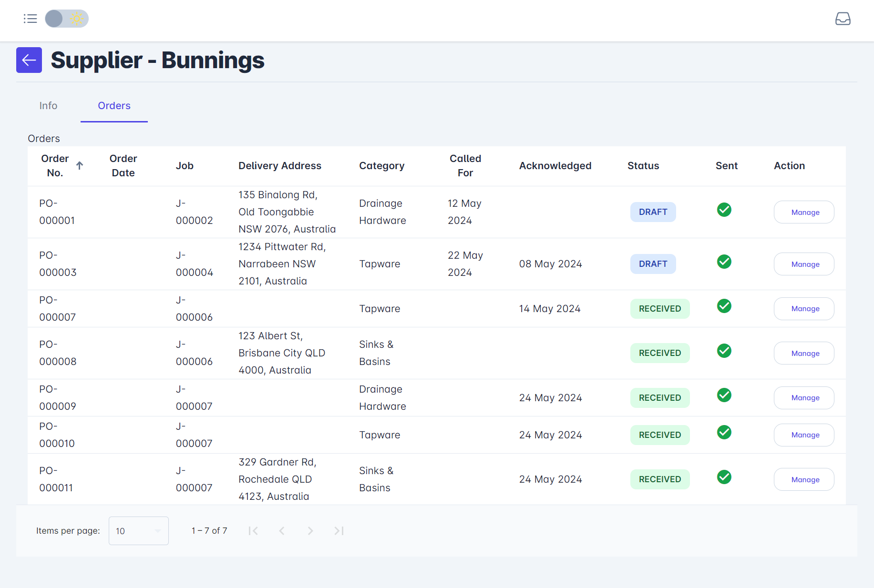Switch to the Info tab
874x588 pixels.
[x=48, y=106]
